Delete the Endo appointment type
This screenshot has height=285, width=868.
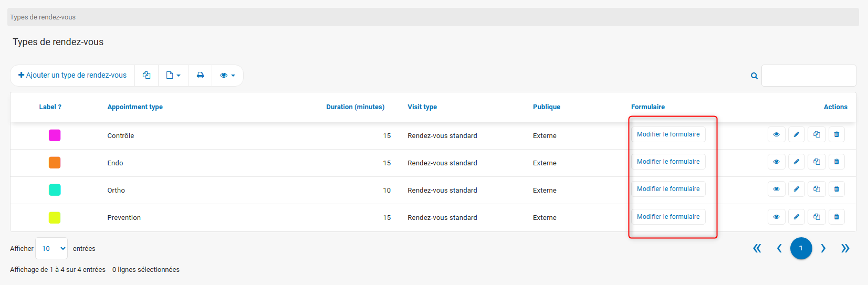[836, 162]
